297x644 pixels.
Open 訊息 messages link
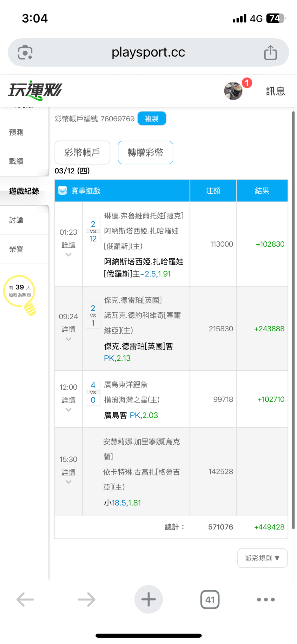pos(275,91)
